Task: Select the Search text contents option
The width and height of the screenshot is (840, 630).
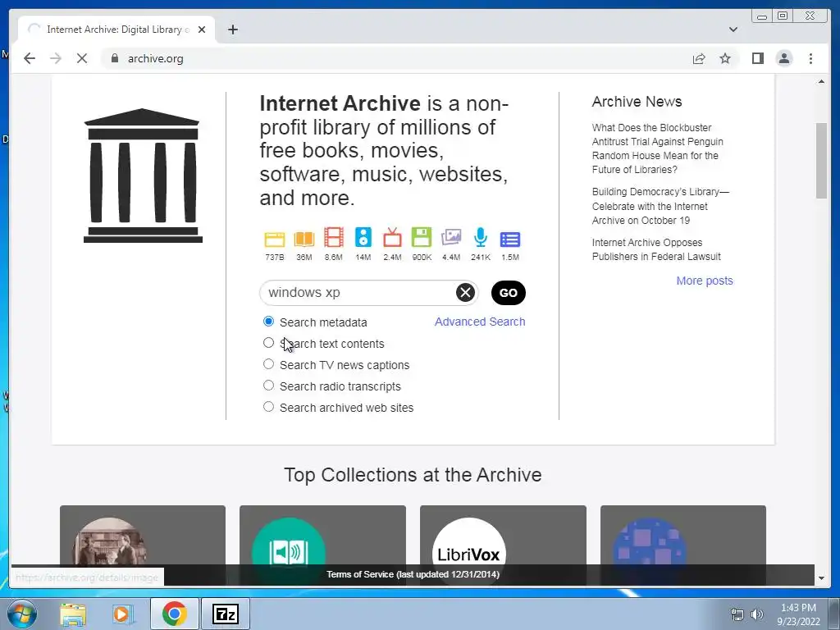Action: pyautogui.click(x=268, y=343)
